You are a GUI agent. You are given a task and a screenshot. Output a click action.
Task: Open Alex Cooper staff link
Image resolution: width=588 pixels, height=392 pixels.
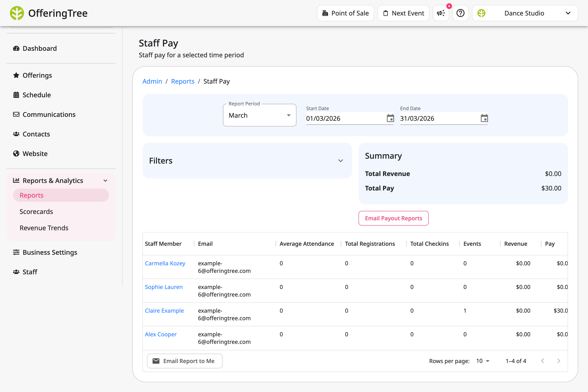(161, 334)
